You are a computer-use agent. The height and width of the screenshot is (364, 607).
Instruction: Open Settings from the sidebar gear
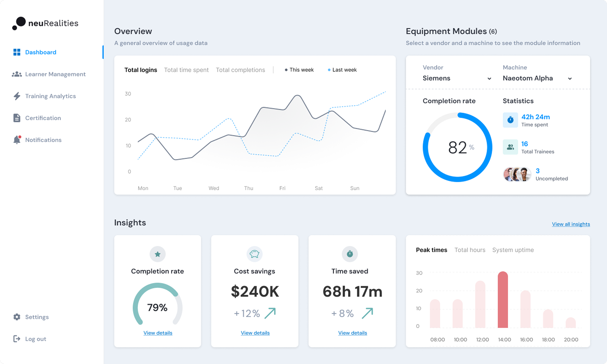click(x=17, y=317)
